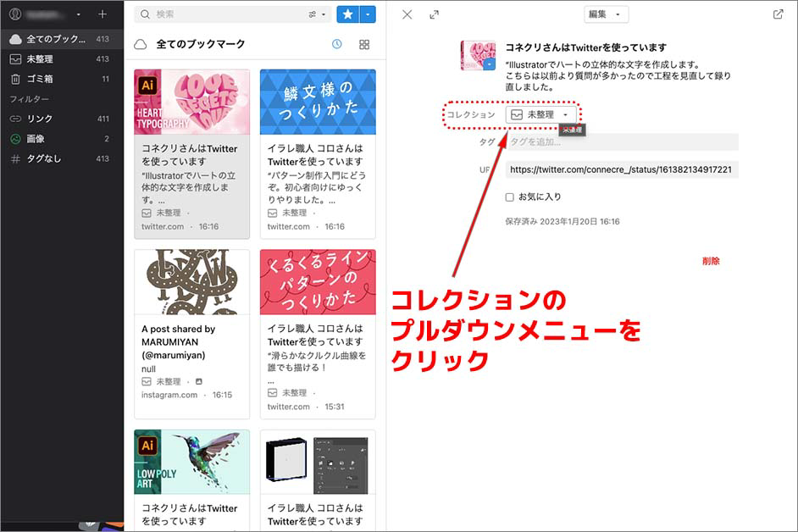Open the コレクション 未整理 dropdown

(541, 114)
